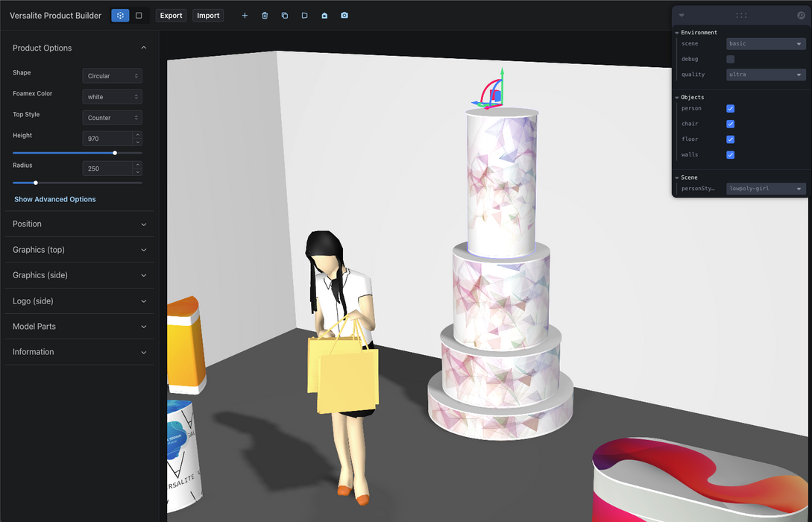Image resolution: width=812 pixels, height=522 pixels.
Task: Open the quality dropdown set to ultra
Action: point(766,75)
